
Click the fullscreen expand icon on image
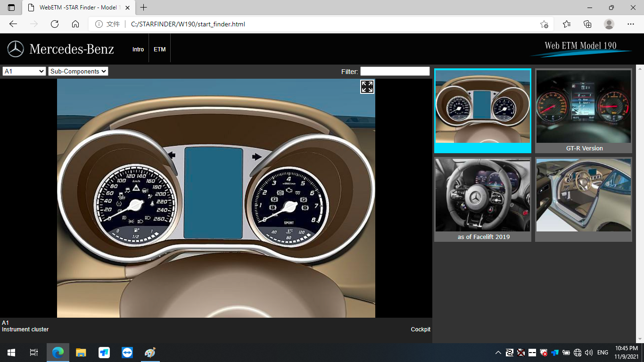[x=367, y=87]
